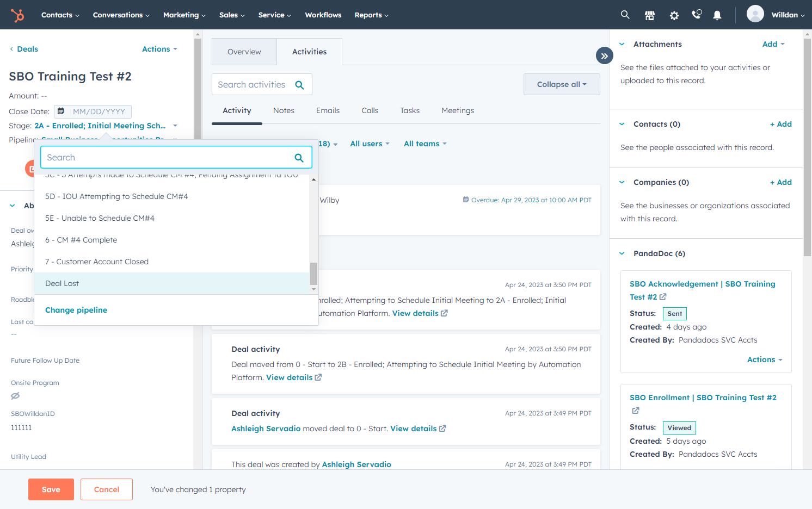Open the Marketplace storefront icon
This screenshot has height=509, width=812.
click(x=650, y=15)
